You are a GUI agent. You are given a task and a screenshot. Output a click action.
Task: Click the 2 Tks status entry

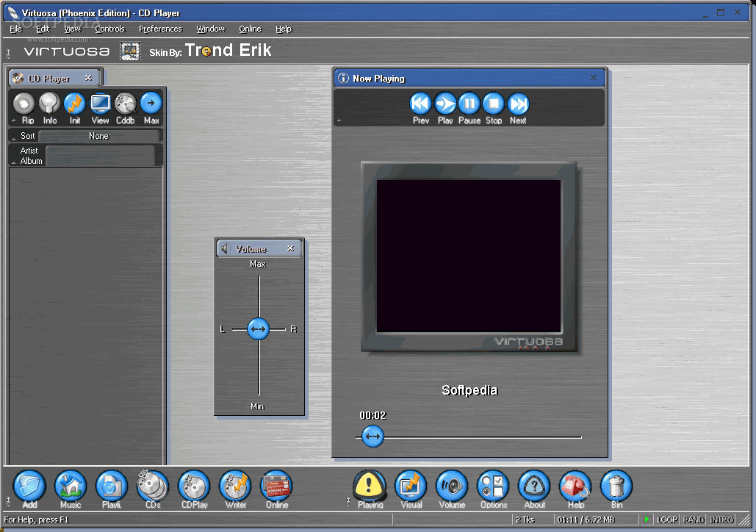point(525,520)
